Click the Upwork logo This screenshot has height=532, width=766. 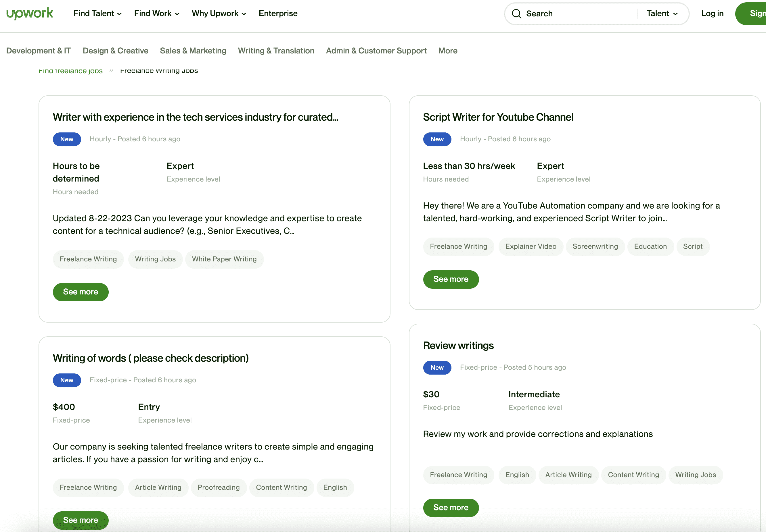click(x=29, y=13)
